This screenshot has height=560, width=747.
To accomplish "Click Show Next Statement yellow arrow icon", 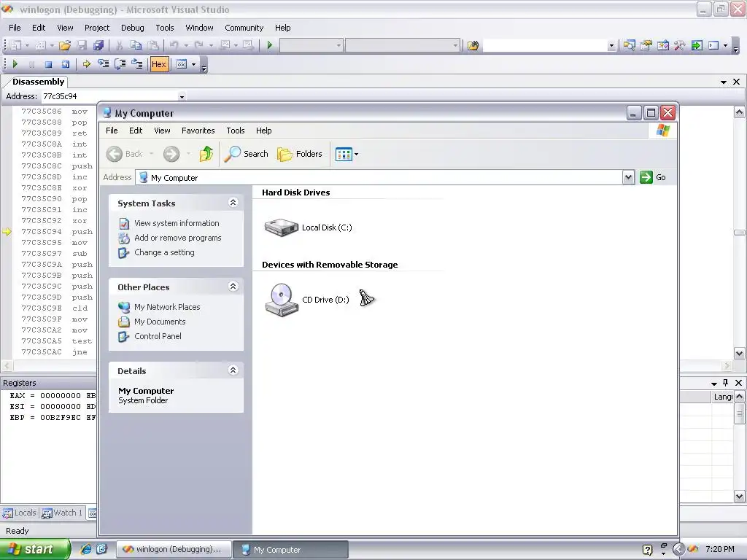I will 86,64.
